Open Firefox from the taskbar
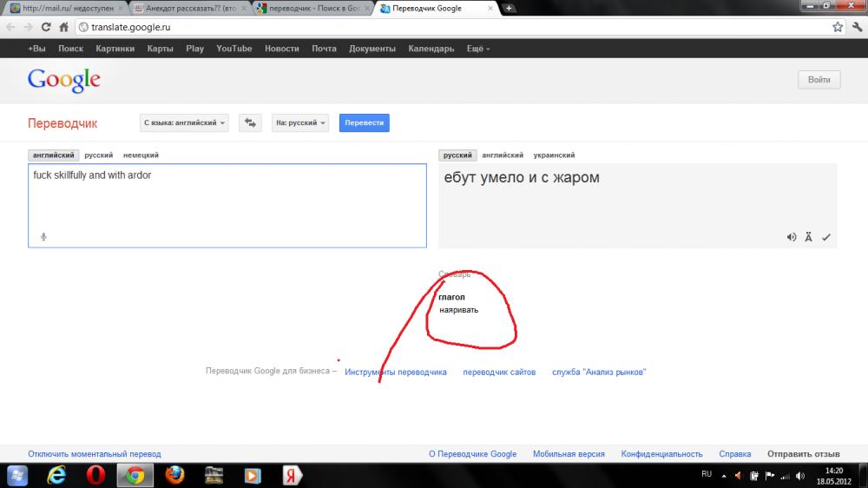 (175, 475)
